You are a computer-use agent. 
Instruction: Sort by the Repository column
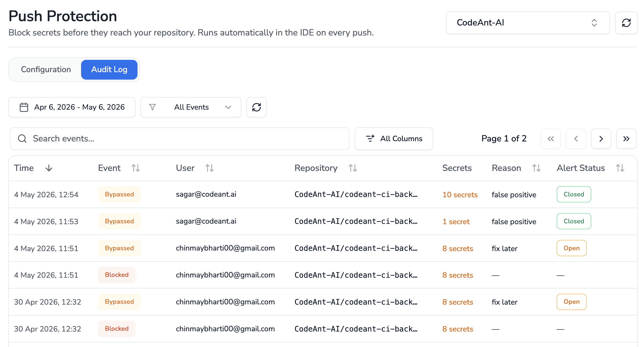[x=353, y=168]
